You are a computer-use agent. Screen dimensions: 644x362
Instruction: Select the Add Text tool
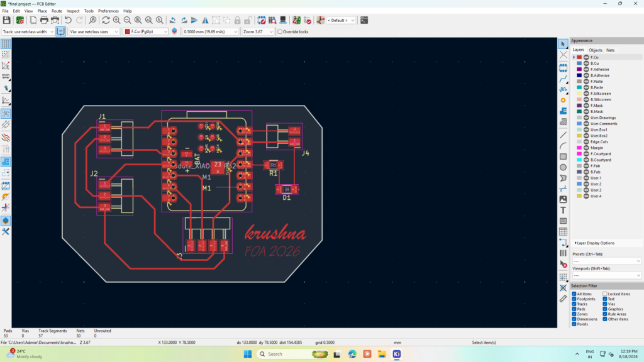point(563,210)
